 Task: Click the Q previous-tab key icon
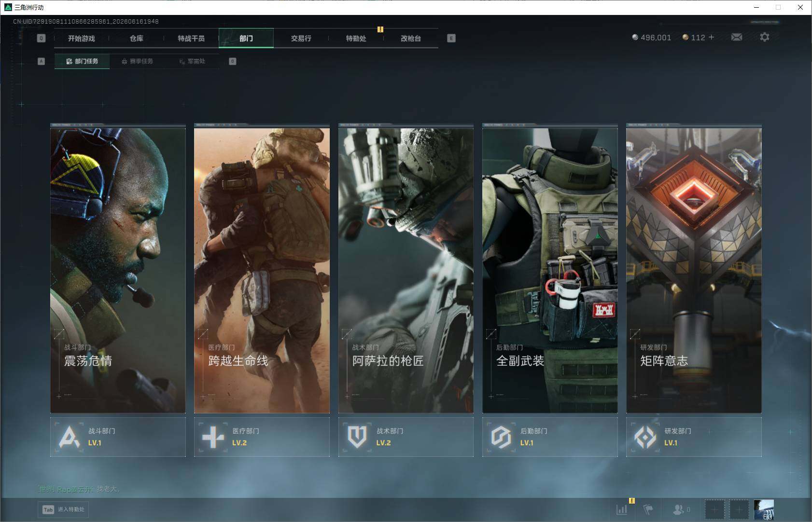tap(41, 38)
